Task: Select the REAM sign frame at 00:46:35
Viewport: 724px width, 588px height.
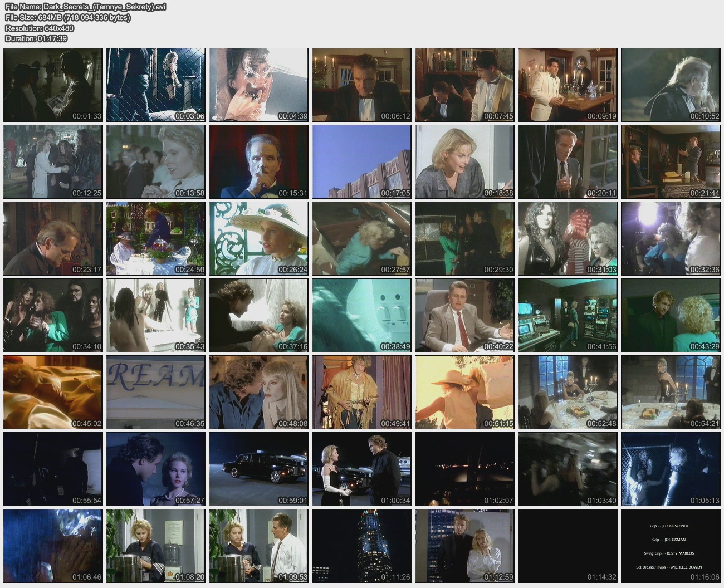Action: pos(156,392)
